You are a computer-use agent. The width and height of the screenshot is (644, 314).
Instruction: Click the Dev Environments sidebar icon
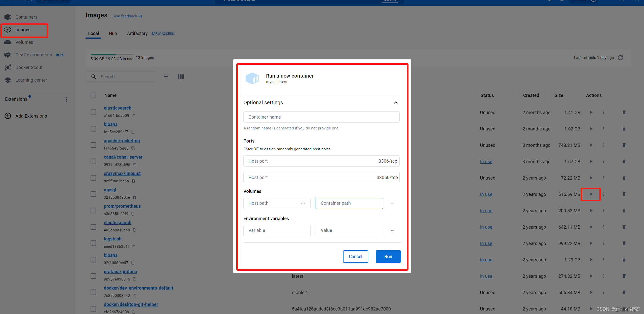pyautogui.click(x=8, y=54)
